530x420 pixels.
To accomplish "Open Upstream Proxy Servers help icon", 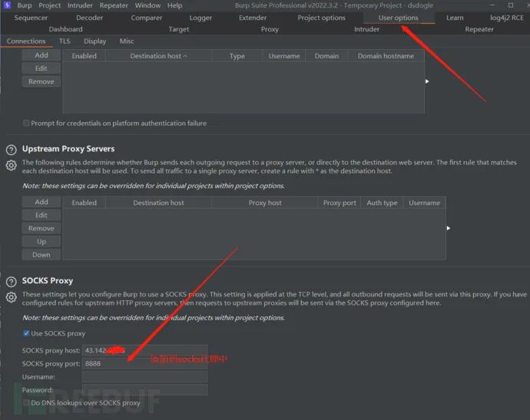I will pyautogui.click(x=12, y=150).
